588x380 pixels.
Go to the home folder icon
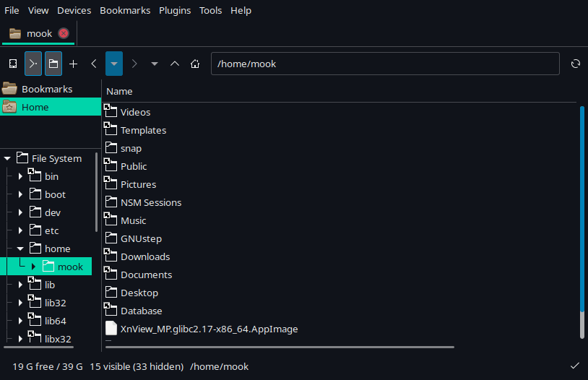point(195,64)
